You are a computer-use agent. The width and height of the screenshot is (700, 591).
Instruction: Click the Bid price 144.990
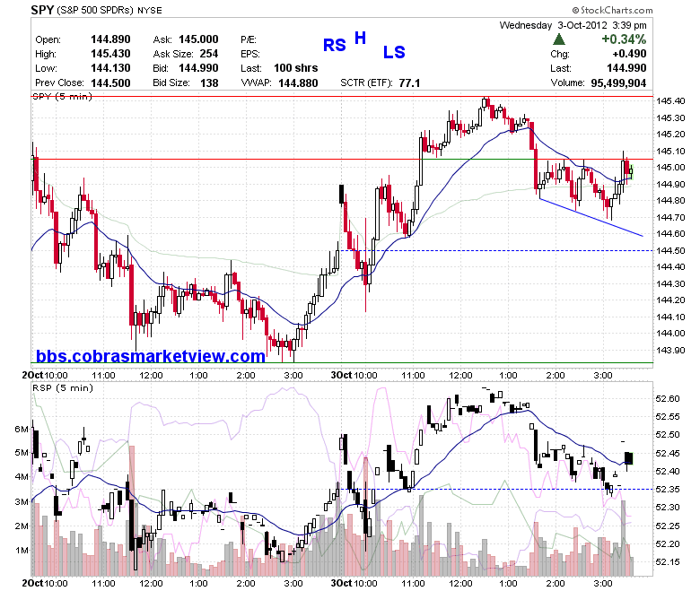pyautogui.click(x=198, y=68)
